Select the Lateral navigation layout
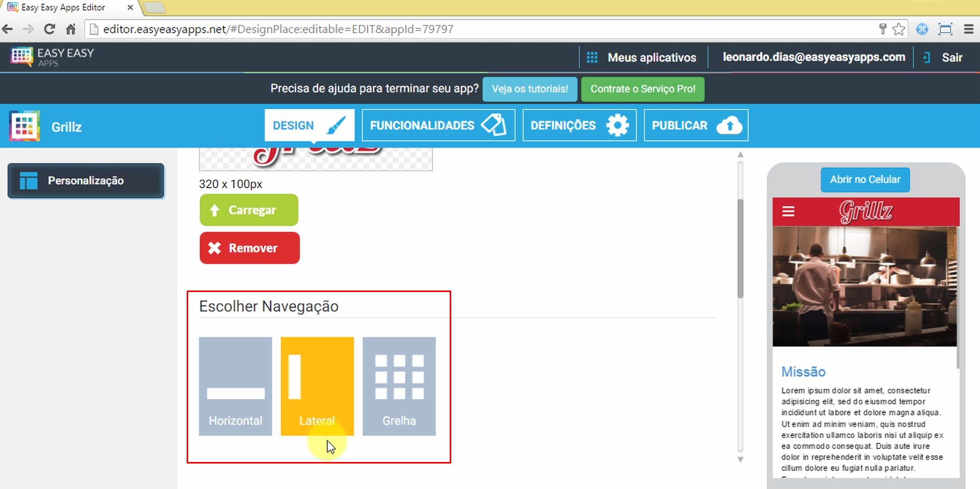 [x=317, y=387]
